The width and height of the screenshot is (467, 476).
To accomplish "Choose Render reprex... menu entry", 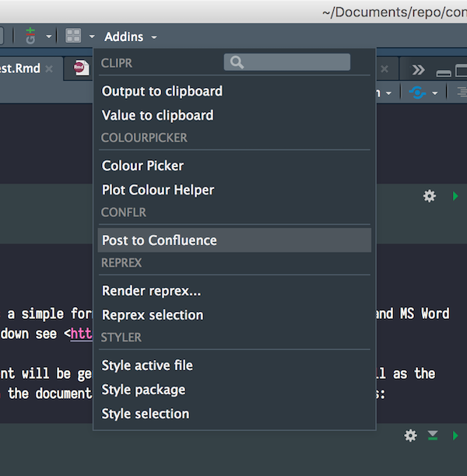I will (x=151, y=291).
